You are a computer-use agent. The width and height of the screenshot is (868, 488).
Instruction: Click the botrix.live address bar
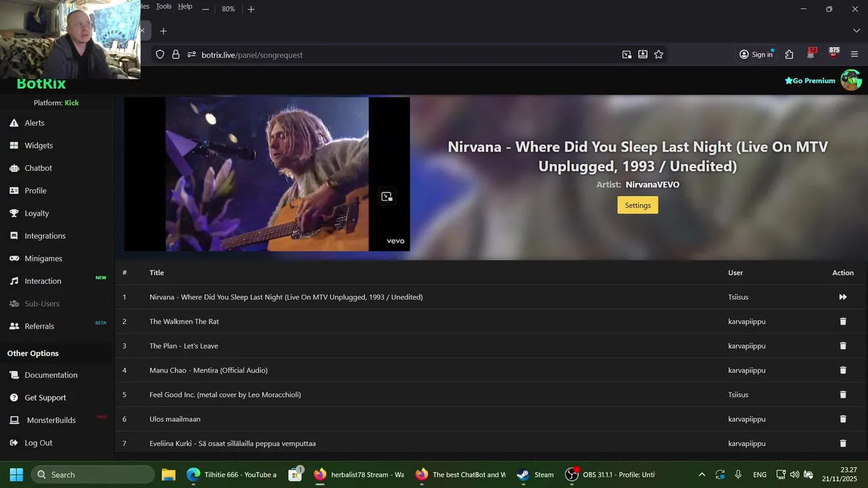(x=407, y=55)
